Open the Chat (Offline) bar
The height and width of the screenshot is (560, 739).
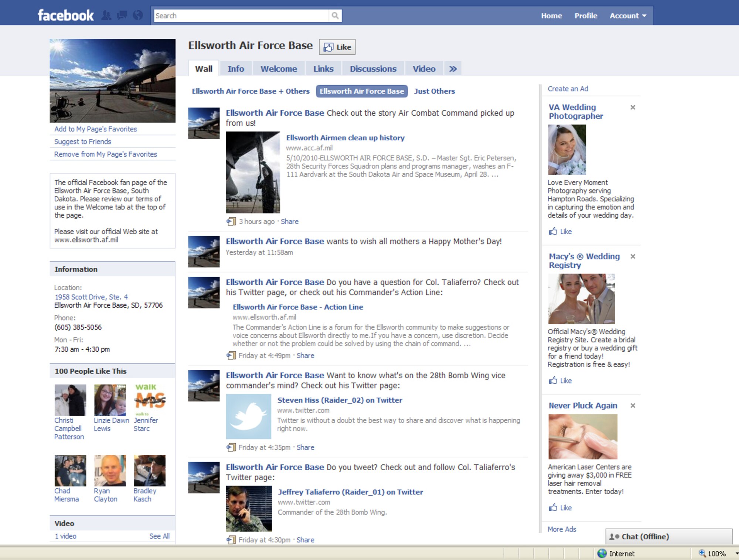[x=668, y=536]
